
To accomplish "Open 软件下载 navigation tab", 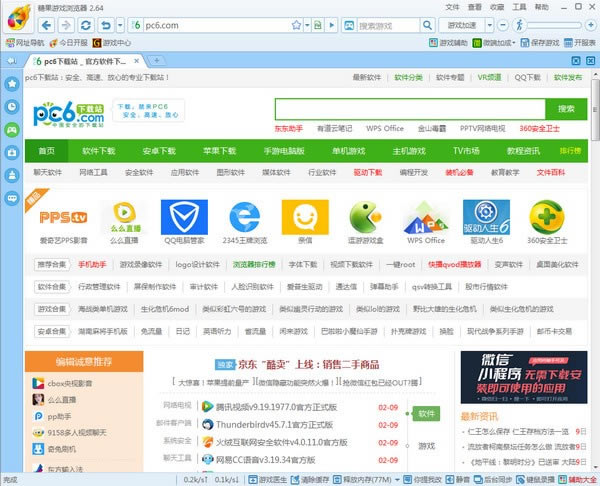I will coord(98,151).
